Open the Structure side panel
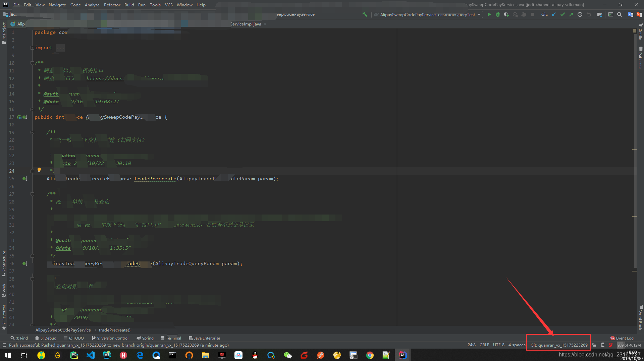This screenshot has width=644, height=361. [x=4, y=263]
